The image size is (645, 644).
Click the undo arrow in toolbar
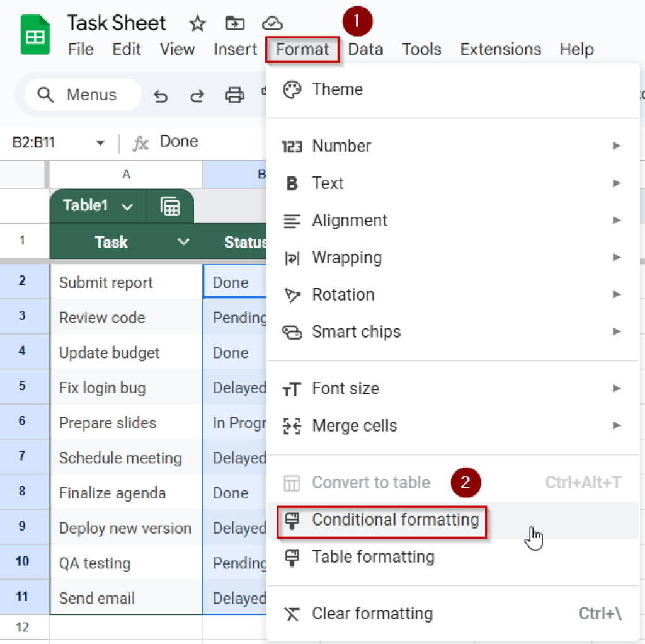(x=161, y=96)
